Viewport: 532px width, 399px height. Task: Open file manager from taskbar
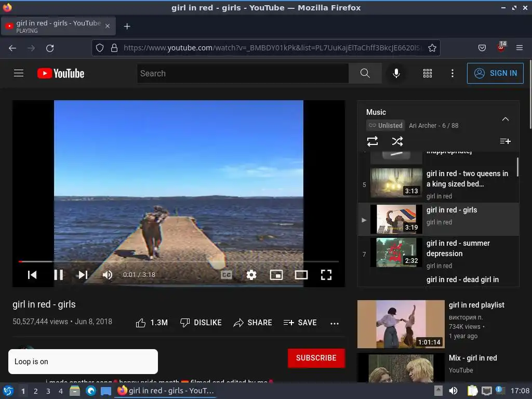(x=75, y=391)
